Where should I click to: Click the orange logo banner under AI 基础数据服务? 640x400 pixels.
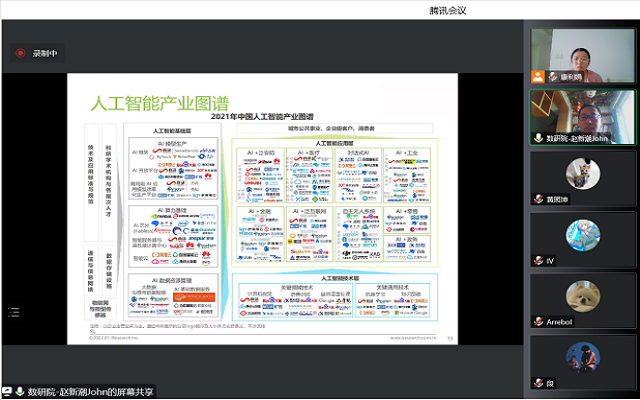[x=194, y=297]
